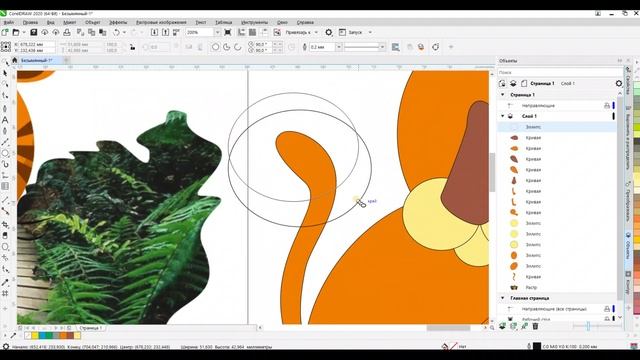The width and height of the screenshot is (640, 360).
Task: Select the Ellipse tool in the toolbox
Action: coord(5,153)
